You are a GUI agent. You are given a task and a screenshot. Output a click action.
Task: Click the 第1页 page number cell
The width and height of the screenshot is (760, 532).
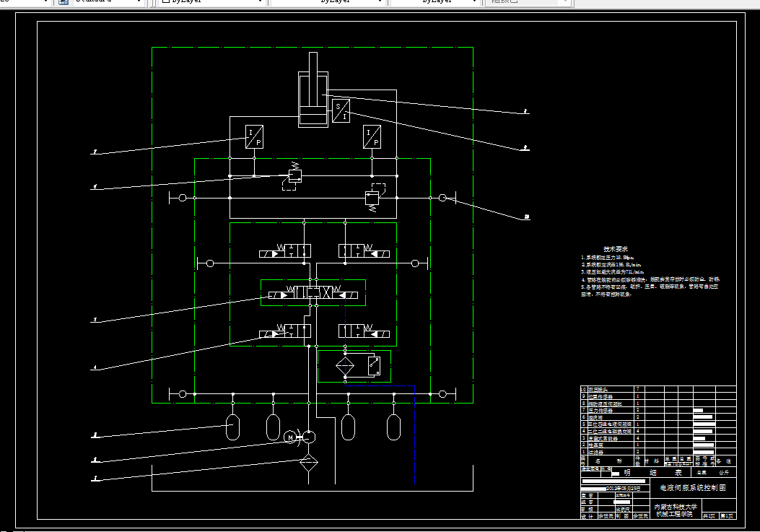click(727, 515)
